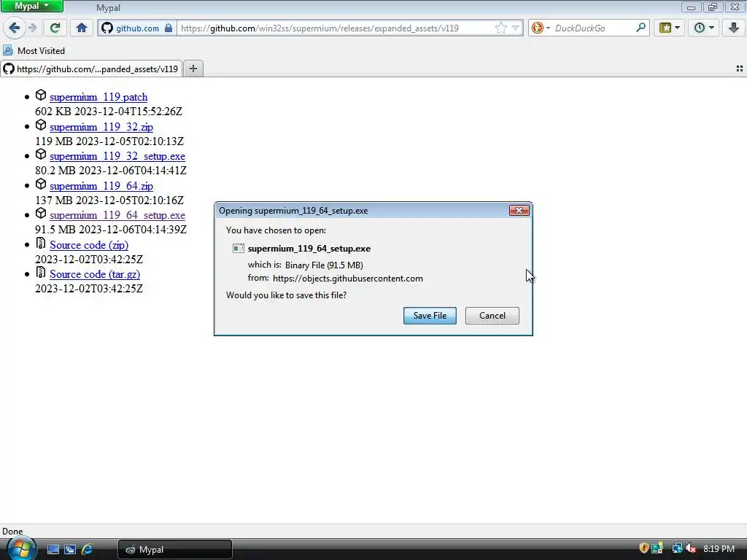747x560 pixels.
Task: Click zip file icon beside Source code (tar.gz)
Action: pos(41,273)
